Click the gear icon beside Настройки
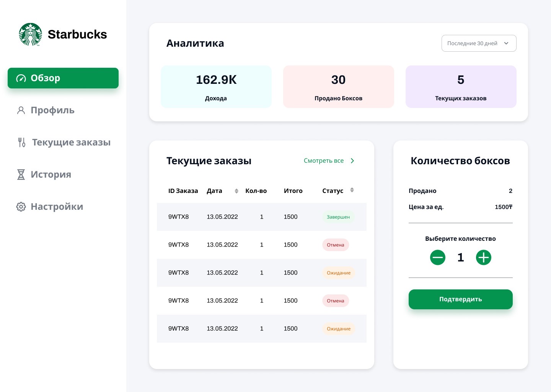The image size is (551, 392). click(x=21, y=207)
